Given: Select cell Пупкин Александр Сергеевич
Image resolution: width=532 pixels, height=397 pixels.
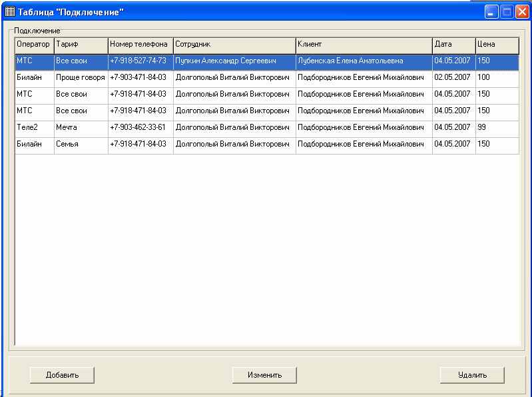Looking at the screenshot, I should point(234,63).
